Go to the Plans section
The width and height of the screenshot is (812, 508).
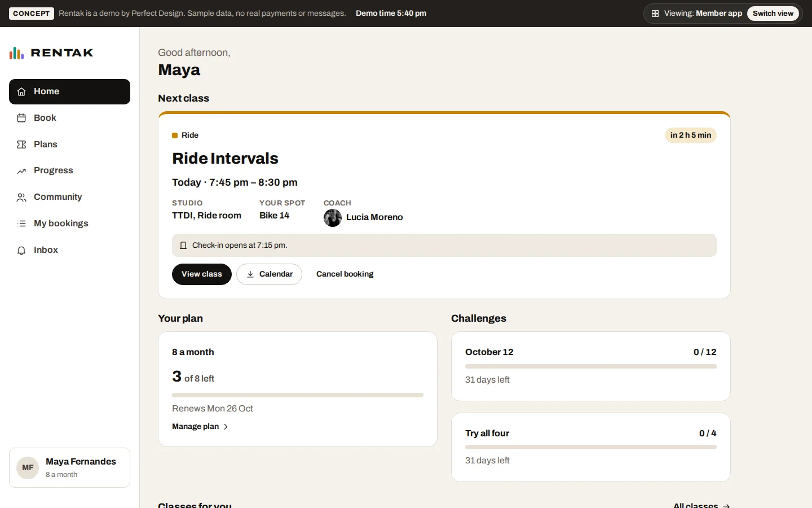[69, 144]
